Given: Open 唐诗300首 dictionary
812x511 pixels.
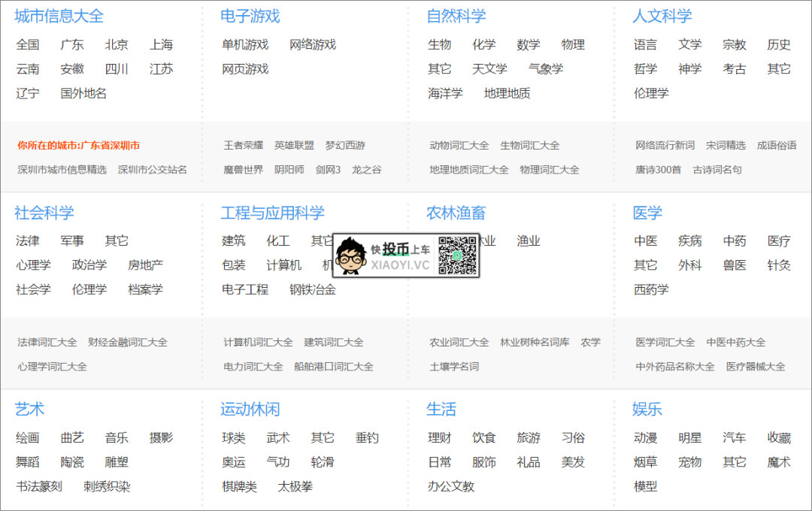Looking at the screenshot, I should [x=658, y=169].
